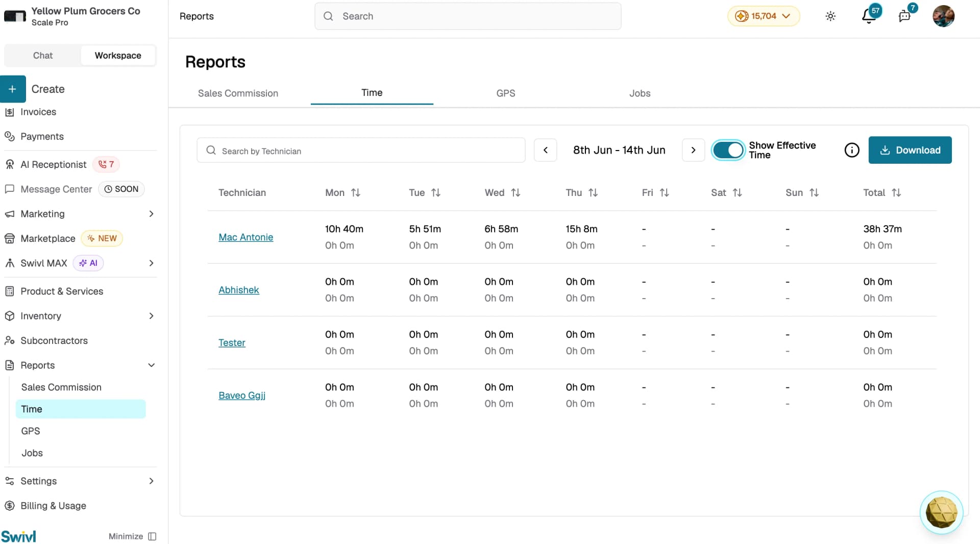Switch to Workspace mode
Screen dimensions: 980x544
(x=118, y=55)
